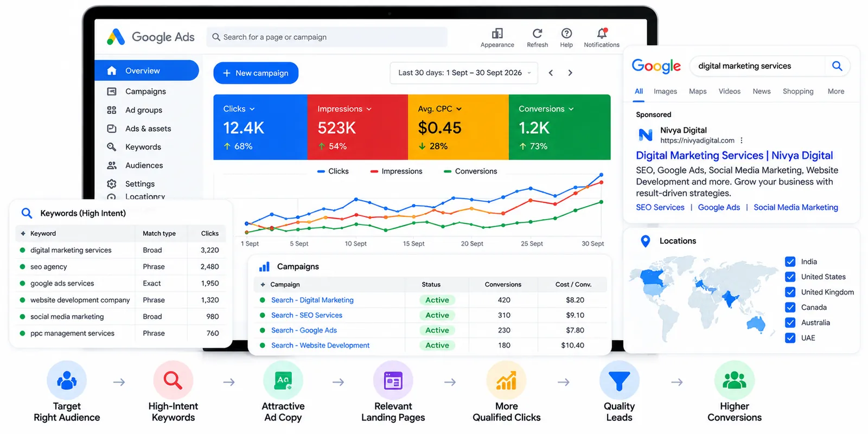Screen dimensions: 868x434
Task: Switch to the Images search tab
Action: (665, 91)
